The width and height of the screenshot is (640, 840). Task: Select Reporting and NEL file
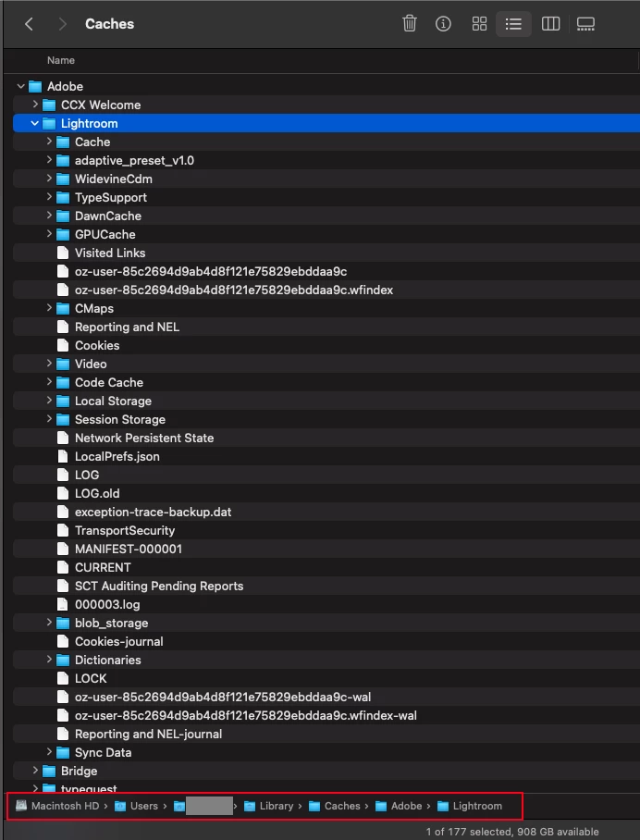326,327
